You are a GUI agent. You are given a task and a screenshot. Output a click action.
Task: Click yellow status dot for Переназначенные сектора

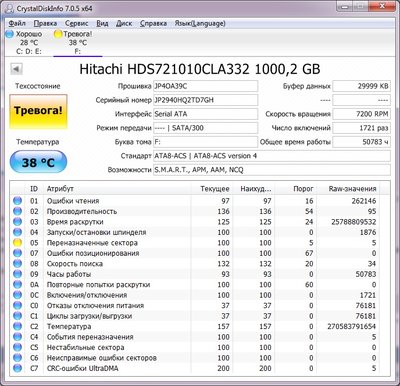tap(17, 242)
